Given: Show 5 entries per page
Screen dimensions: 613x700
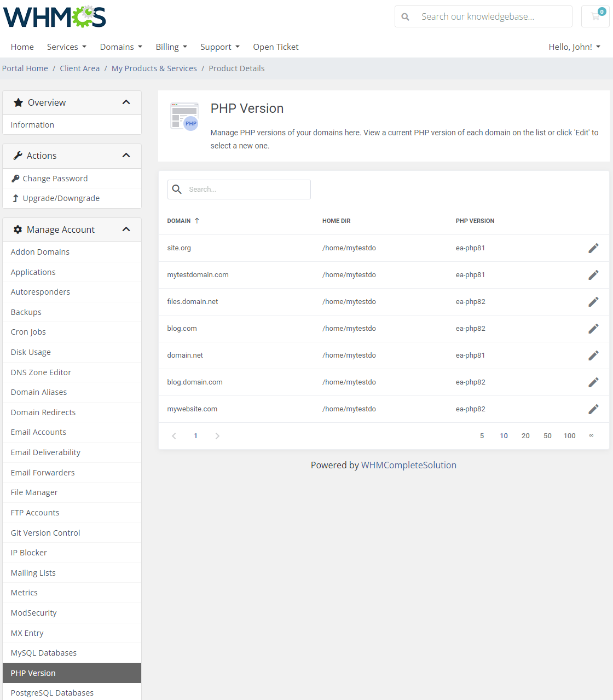Looking at the screenshot, I should 482,436.
